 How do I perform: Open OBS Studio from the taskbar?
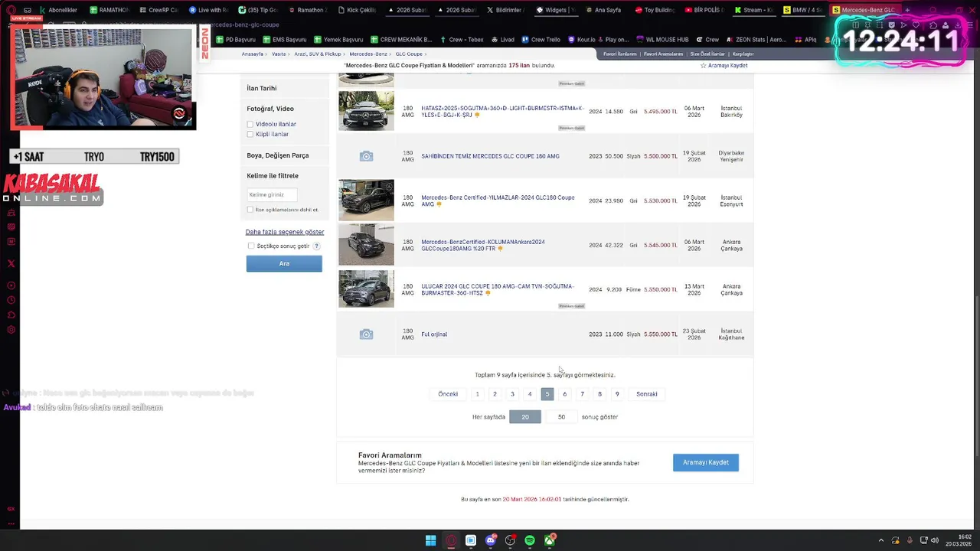pos(511,540)
